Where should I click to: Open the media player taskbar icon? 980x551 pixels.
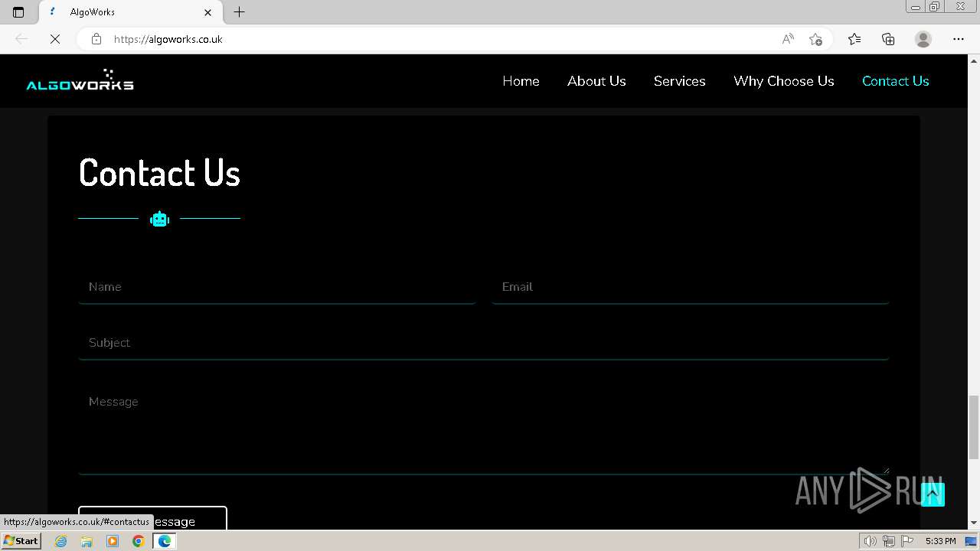tap(113, 541)
